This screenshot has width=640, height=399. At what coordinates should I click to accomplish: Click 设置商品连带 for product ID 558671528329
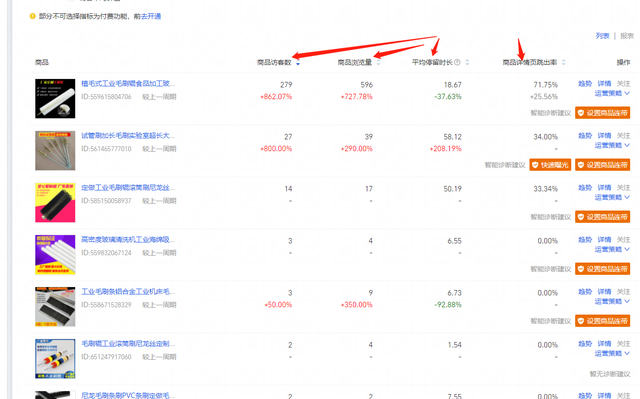(x=602, y=321)
